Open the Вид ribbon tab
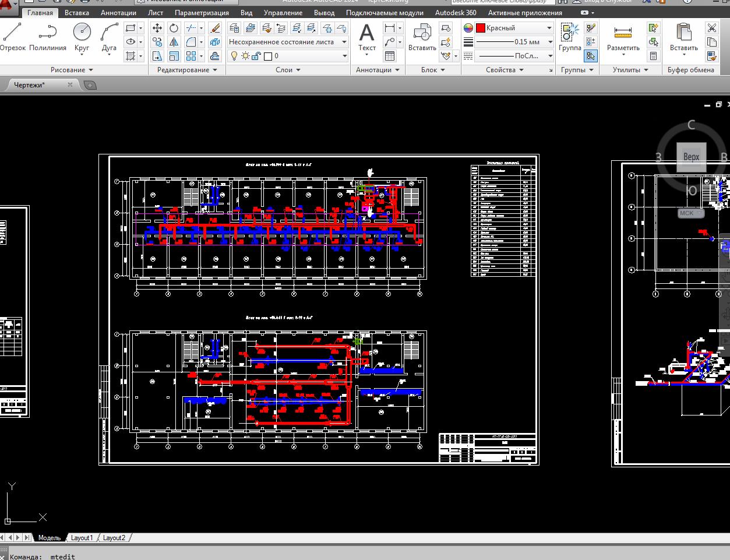Screen dimensions: 730x560 [x=246, y=12]
